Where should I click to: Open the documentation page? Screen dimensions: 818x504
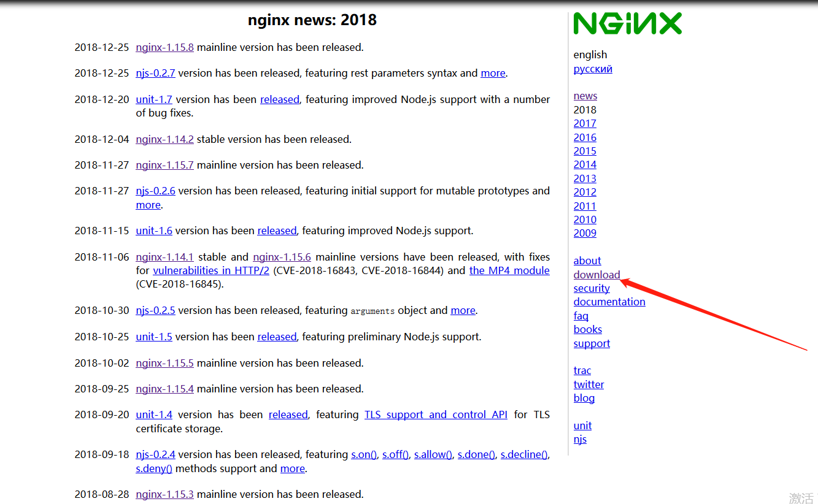point(609,302)
